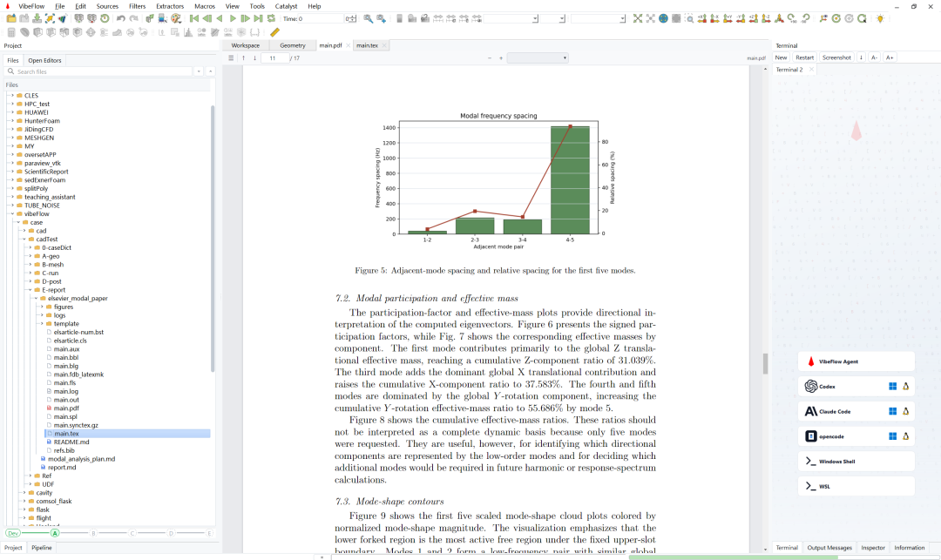Expand the HUAWEI folder

point(12,112)
